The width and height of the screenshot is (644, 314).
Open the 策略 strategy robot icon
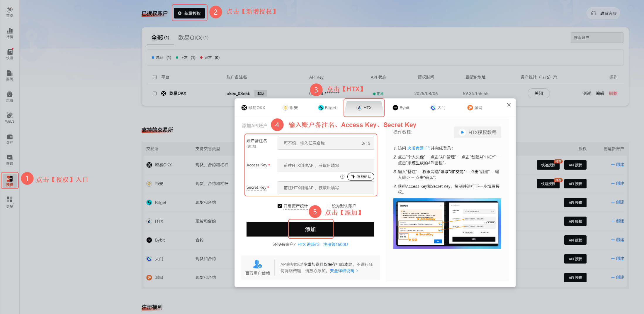[x=10, y=97]
